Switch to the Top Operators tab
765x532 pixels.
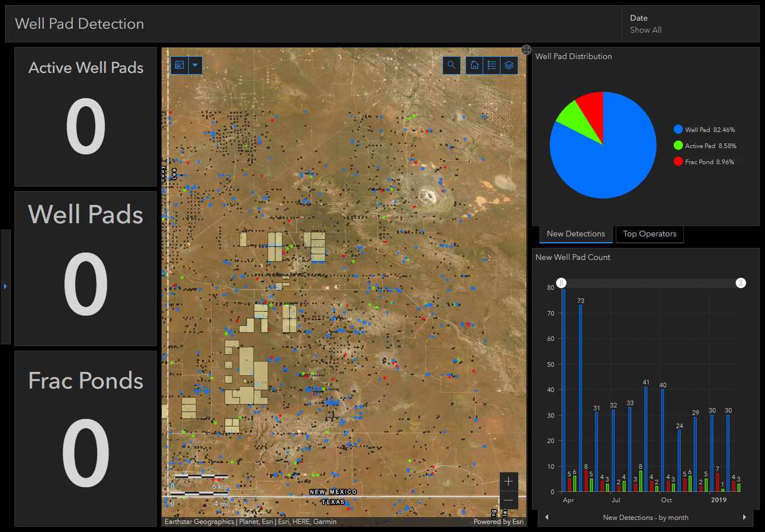click(649, 234)
